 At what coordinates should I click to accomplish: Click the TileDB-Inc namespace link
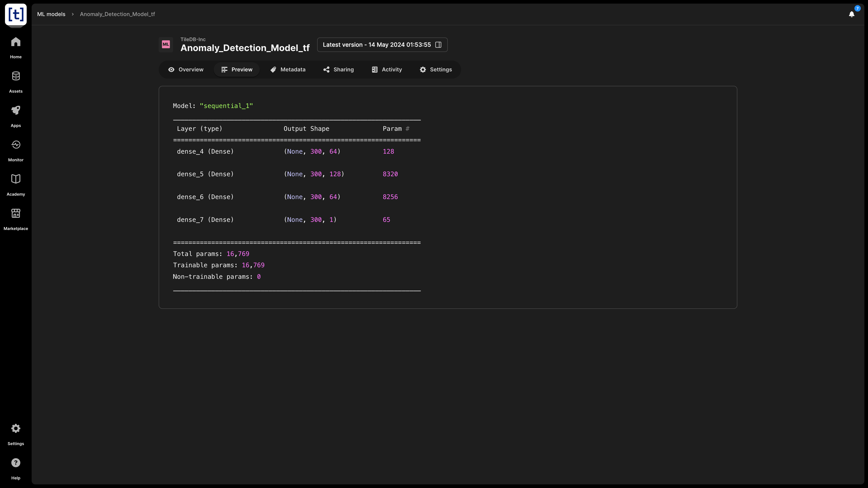point(193,39)
